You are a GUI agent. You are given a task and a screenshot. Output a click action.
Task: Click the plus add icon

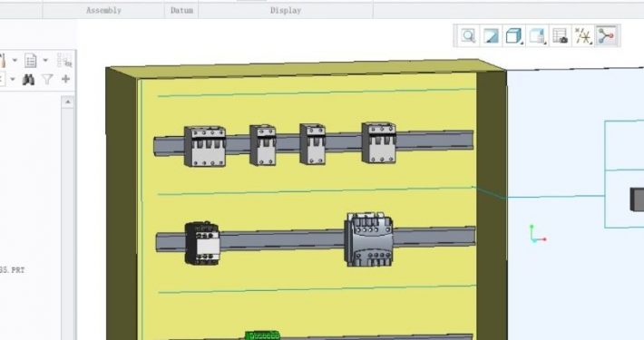(65, 79)
